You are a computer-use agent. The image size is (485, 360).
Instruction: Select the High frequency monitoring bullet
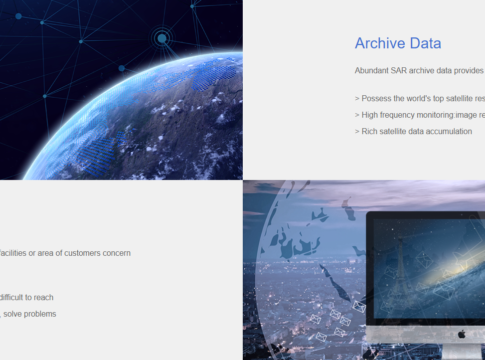pos(420,115)
